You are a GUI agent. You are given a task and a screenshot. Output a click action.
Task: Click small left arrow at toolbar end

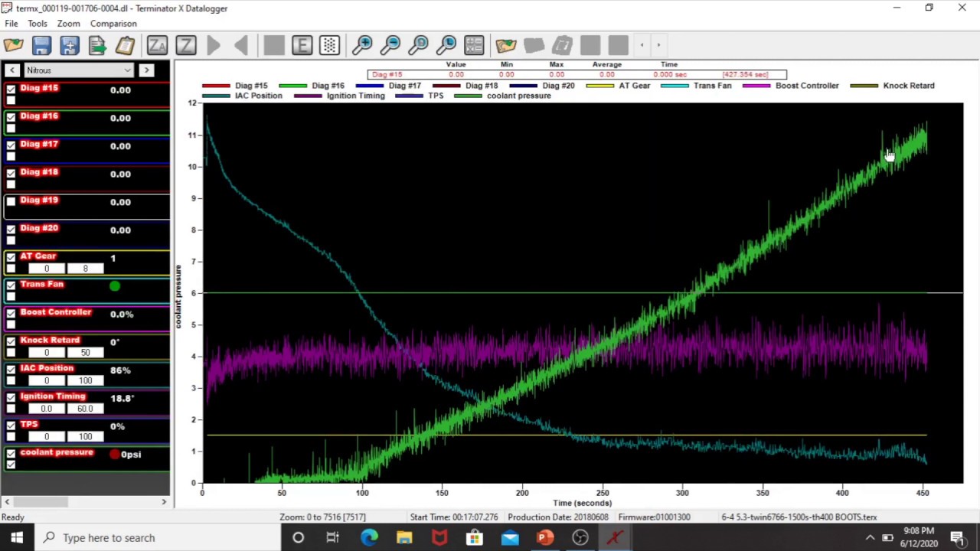coord(642,45)
